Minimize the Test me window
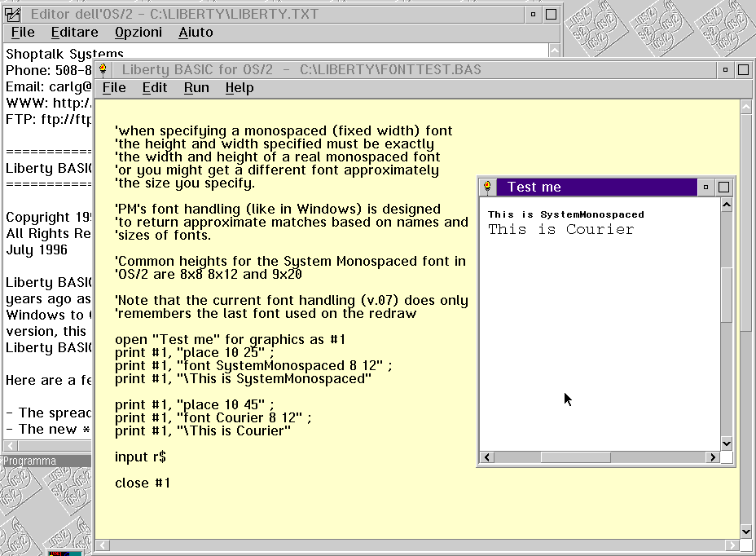The width and height of the screenshot is (756, 556). [x=705, y=188]
